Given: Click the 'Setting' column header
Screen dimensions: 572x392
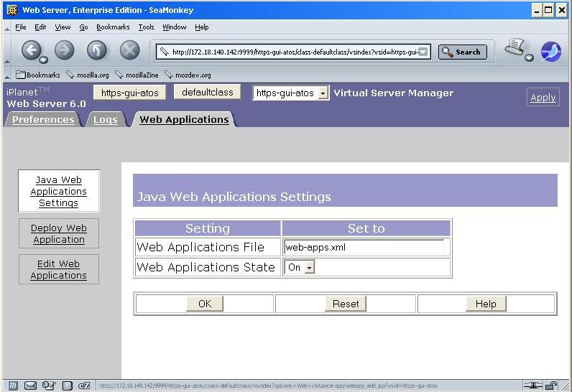Looking at the screenshot, I should [x=208, y=228].
